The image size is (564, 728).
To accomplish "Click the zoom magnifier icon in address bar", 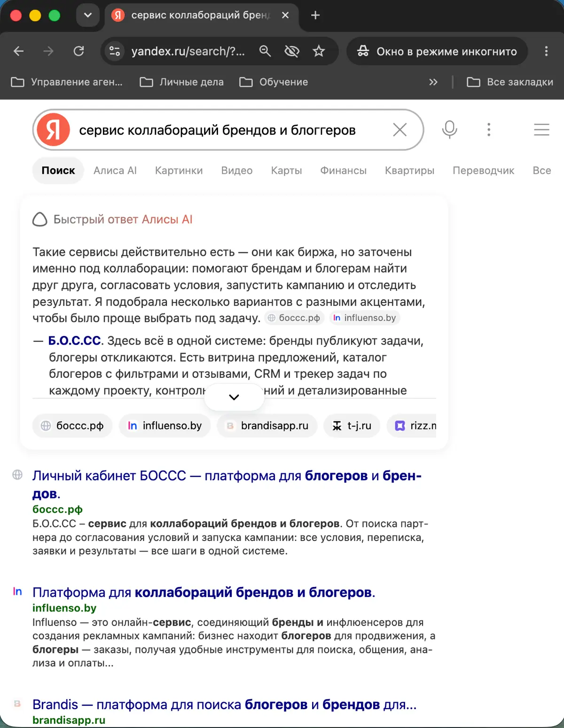I will [265, 51].
